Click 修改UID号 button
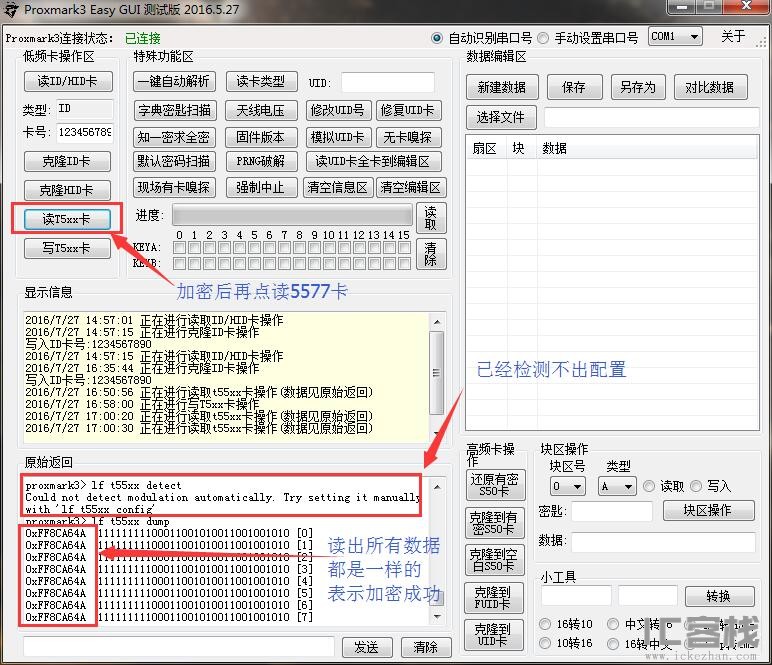This screenshot has width=772, height=665. click(x=338, y=110)
